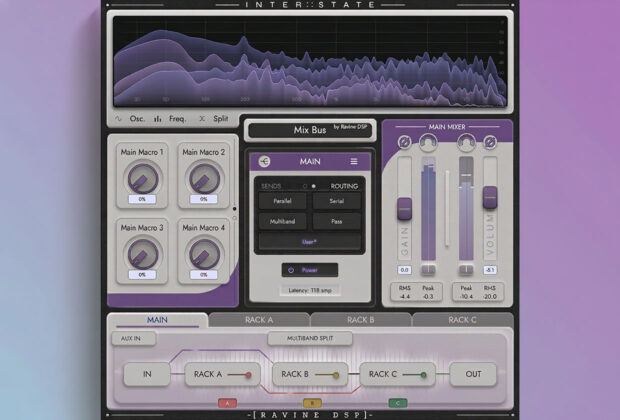Screen dimensions: 620x420
Task: Toggle output phase invert in Main Mixer
Action: [490, 142]
